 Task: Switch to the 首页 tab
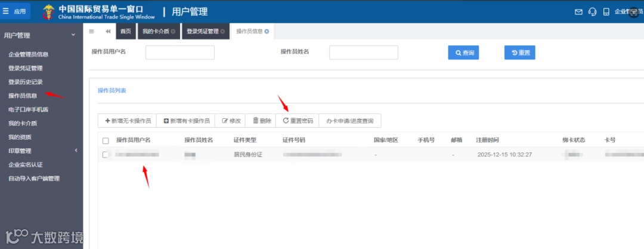tap(126, 31)
